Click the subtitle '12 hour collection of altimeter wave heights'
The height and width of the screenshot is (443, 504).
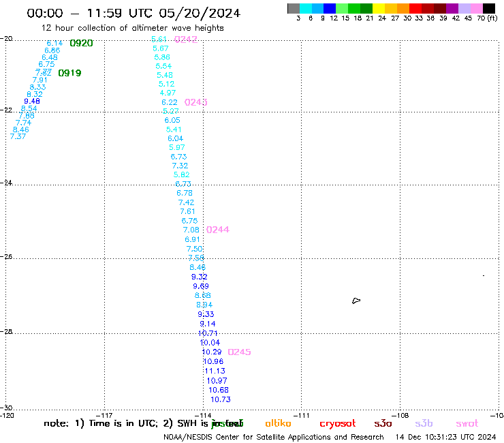click(x=132, y=28)
